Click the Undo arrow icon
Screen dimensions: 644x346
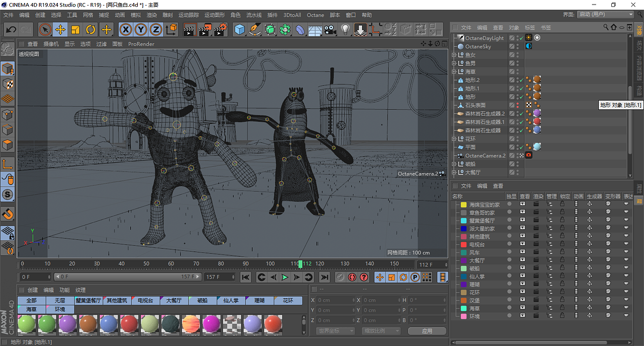tap(11, 30)
